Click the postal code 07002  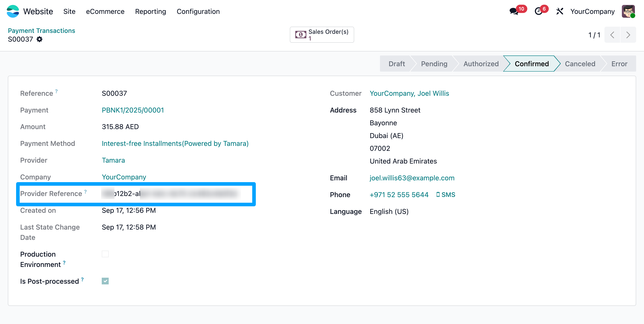[380, 148]
